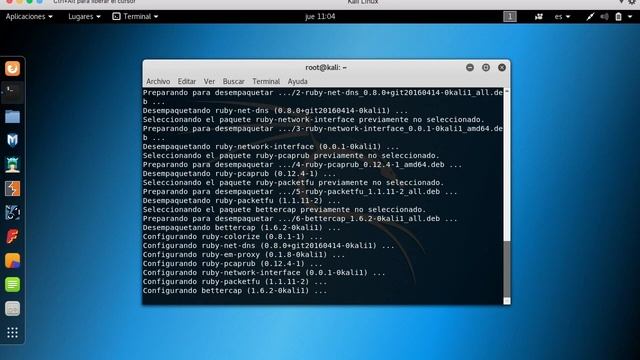The height and width of the screenshot is (360, 640).
Task: Open the Buscar menu in terminal
Action: coord(233,81)
